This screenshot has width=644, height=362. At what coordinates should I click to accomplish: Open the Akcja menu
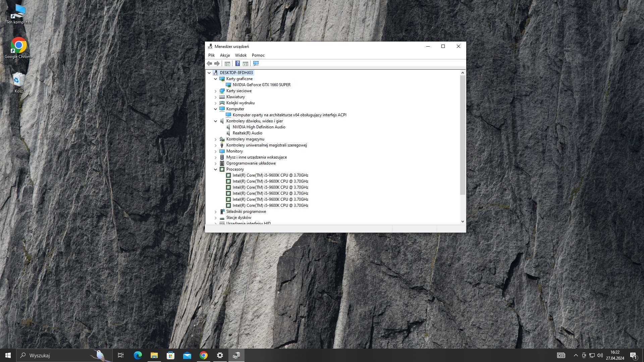(225, 55)
